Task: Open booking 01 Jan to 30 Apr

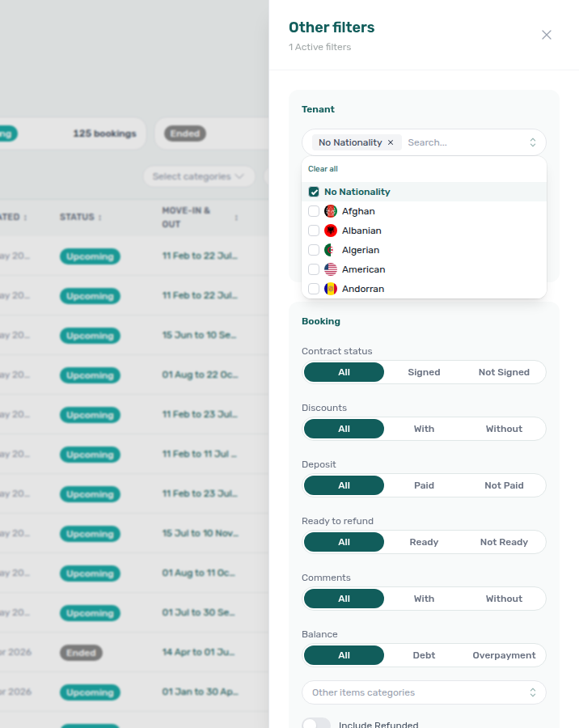Action: point(200,692)
